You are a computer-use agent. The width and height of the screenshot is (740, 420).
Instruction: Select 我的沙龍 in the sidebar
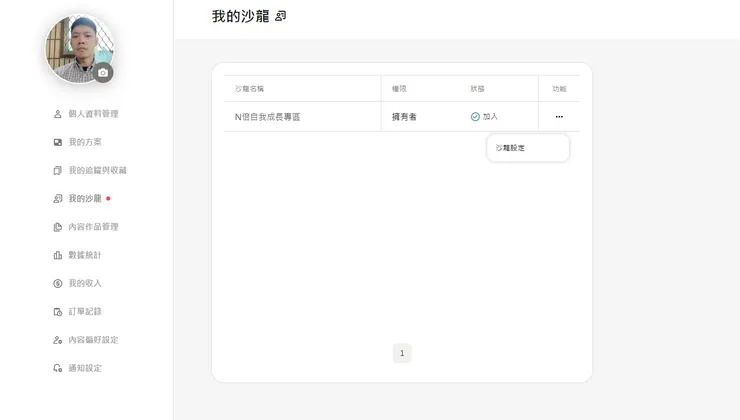(x=85, y=199)
